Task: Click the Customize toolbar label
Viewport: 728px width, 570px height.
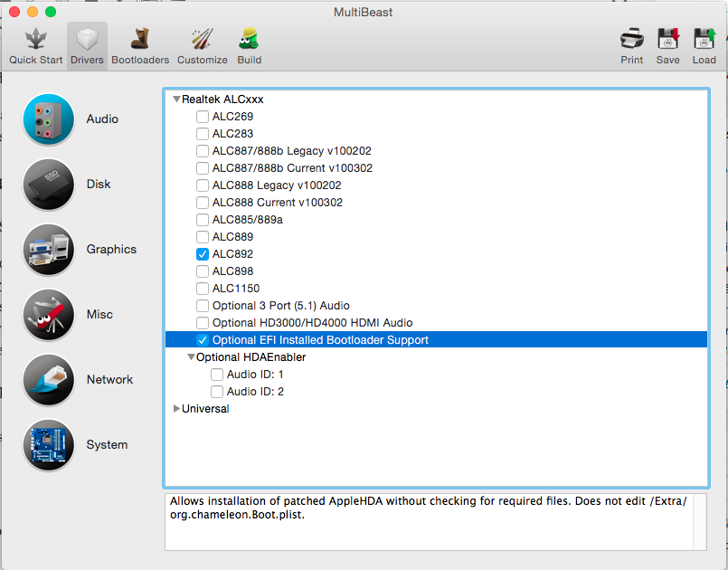Action: click(x=202, y=60)
